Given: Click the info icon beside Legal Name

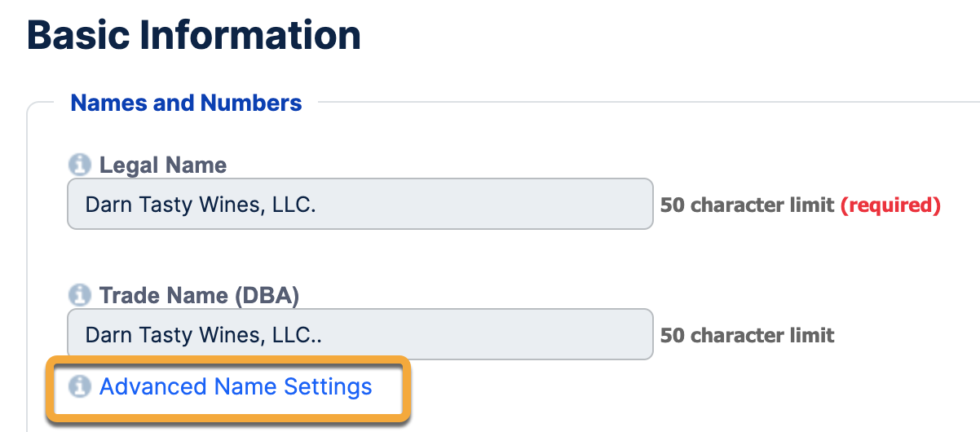Looking at the screenshot, I should pyautogui.click(x=79, y=165).
